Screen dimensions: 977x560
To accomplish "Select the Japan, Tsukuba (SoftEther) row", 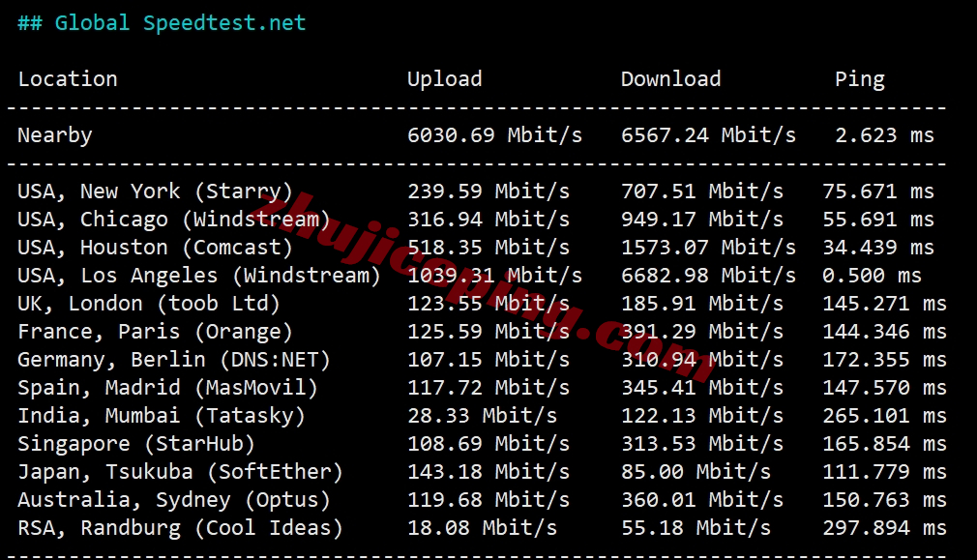I will pos(180,472).
